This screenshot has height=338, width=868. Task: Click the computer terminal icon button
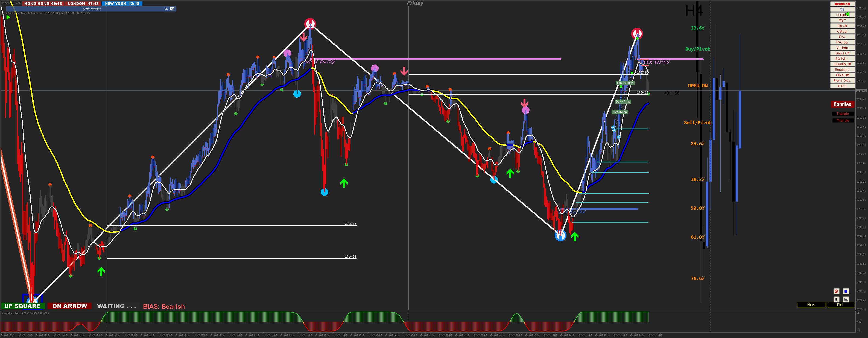[x=846, y=299]
